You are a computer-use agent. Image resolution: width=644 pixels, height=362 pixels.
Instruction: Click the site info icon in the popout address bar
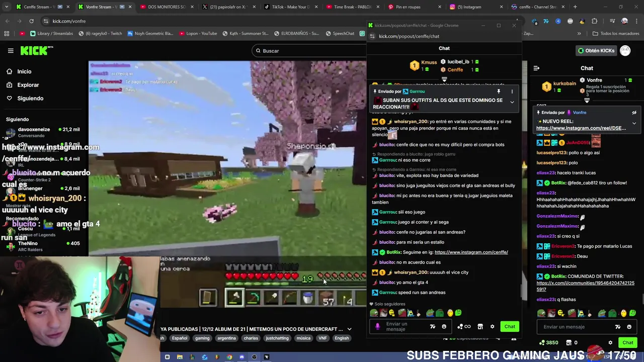click(372, 36)
